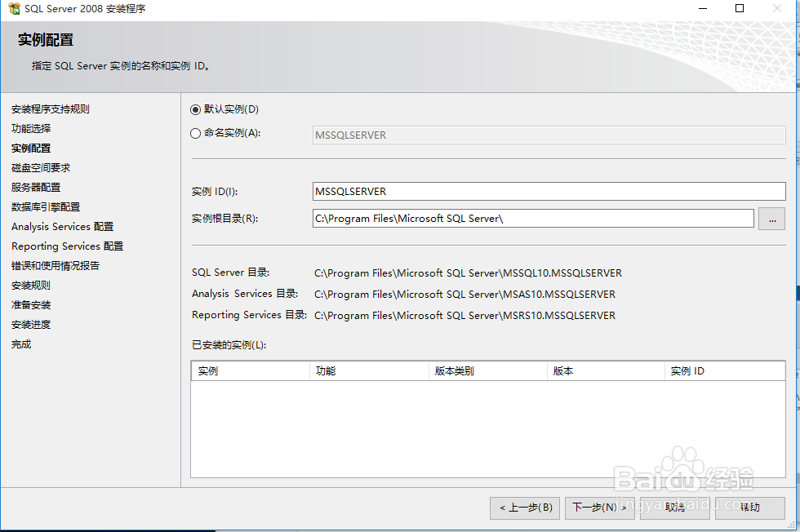Sort installed instances by 版本 column header

click(x=607, y=370)
